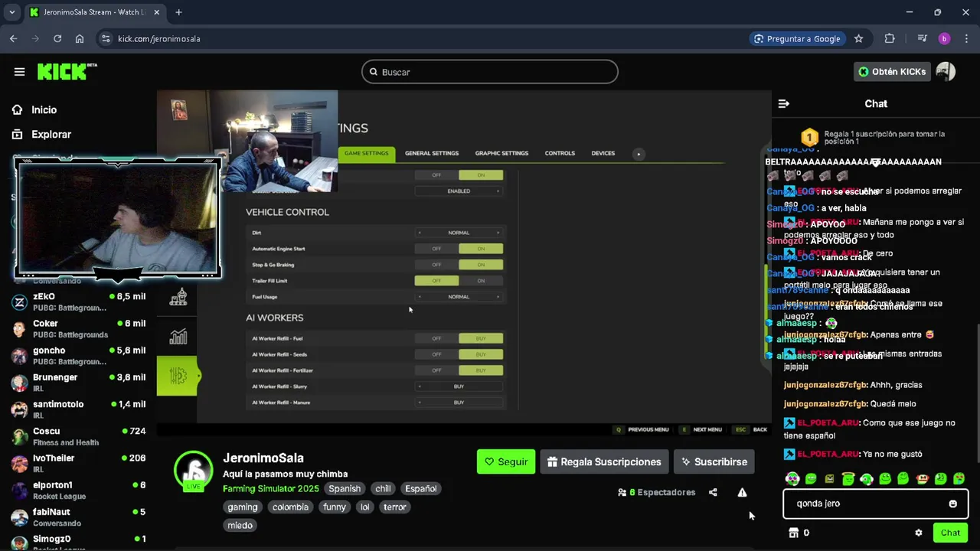Viewport: 980px width, 551px height.
Task: Toggle Stop & Go Braking to OFF
Action: tap(436, 265)
